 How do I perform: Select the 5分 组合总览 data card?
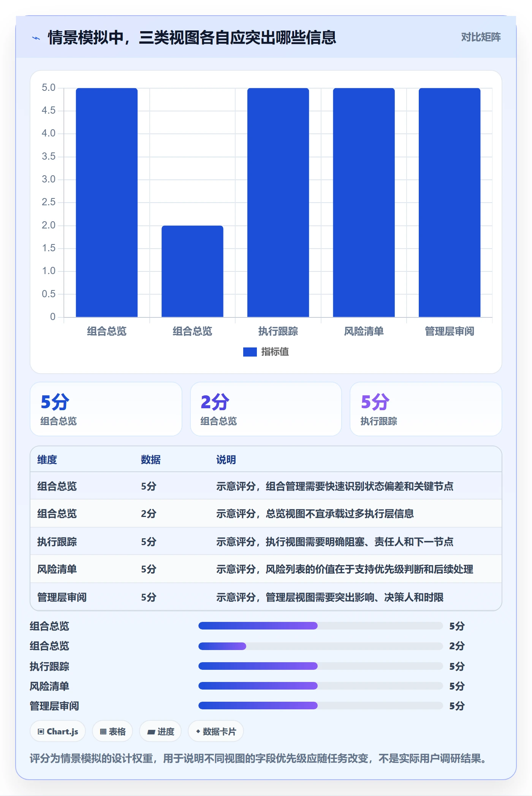pos(106,409)
